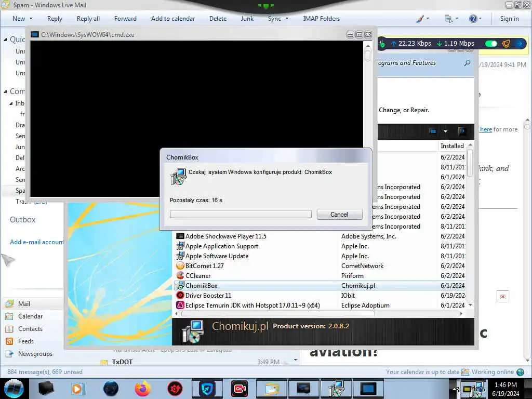Click the 'here' link in the message pane
Image resolution: width=532 pixels, height=399 pixels.
486,129
